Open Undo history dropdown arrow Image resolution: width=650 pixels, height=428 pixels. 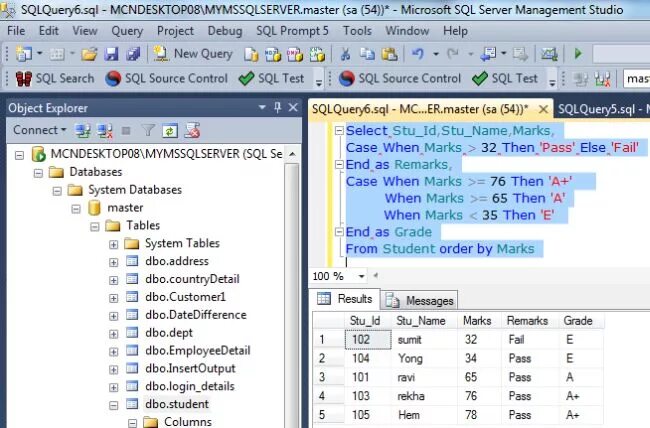436,54
